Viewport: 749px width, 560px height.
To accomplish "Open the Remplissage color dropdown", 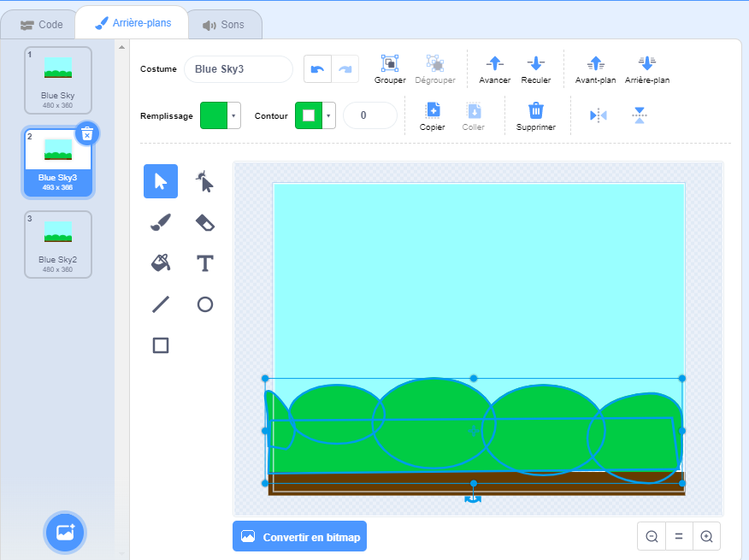I will (x=234, y=115).
